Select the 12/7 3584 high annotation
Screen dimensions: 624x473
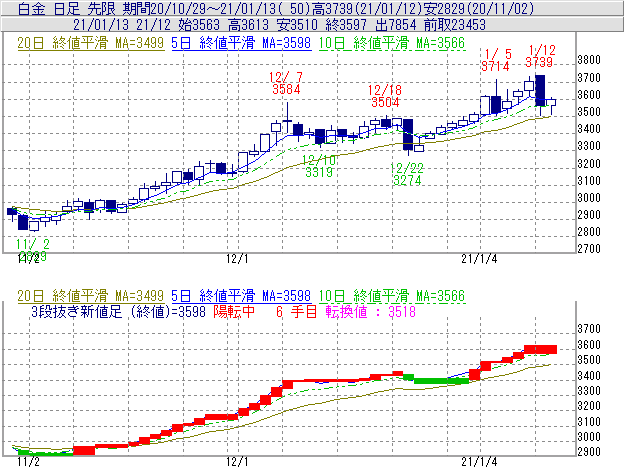[x=286, y=83]
